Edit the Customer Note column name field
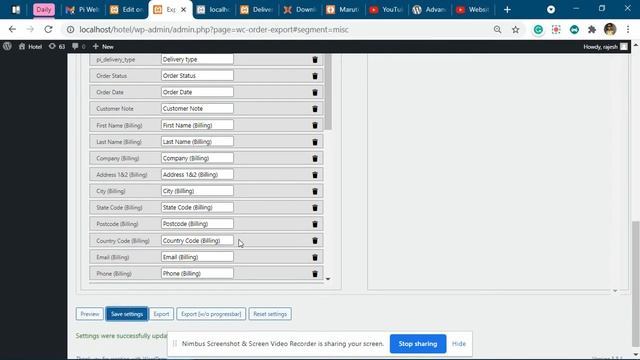Image resolution: width=640 pixels, height=360 pixels. coord(197,109)
